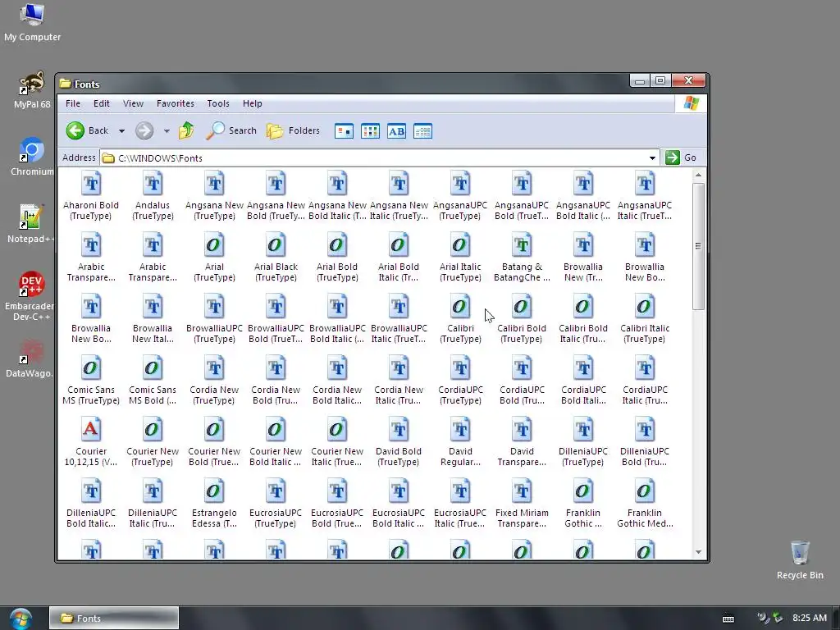Click the scrollbar up arrow

698,176
